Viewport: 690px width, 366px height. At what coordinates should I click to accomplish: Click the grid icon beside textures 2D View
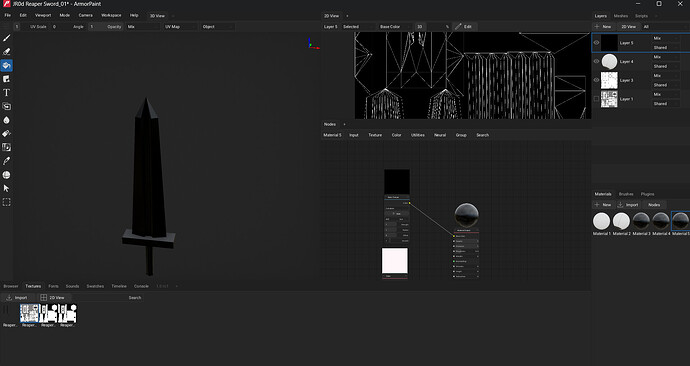(x=44, y=298)
